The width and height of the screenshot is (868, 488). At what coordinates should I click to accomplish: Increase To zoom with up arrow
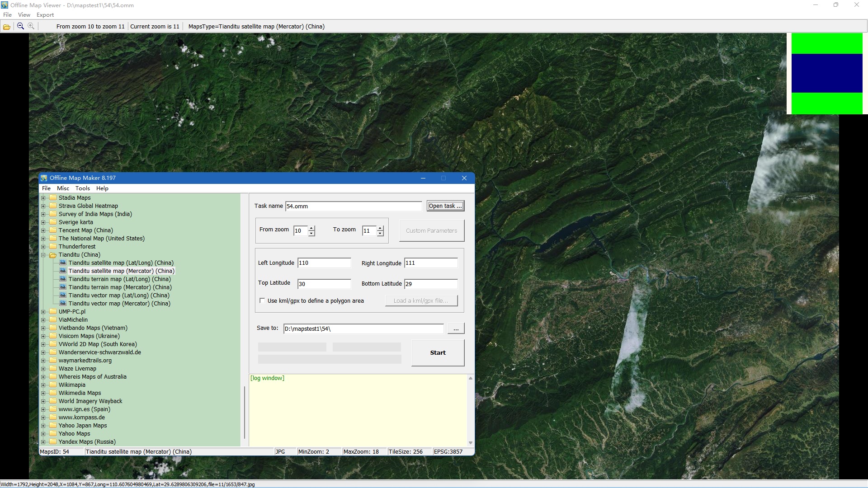click(x=380, y=228)
